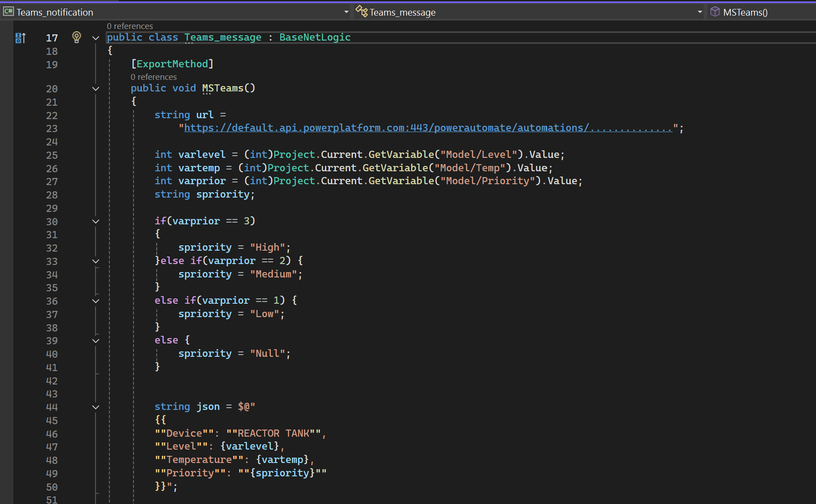Collapse the else-if block at line 36

tap(96, 301)
